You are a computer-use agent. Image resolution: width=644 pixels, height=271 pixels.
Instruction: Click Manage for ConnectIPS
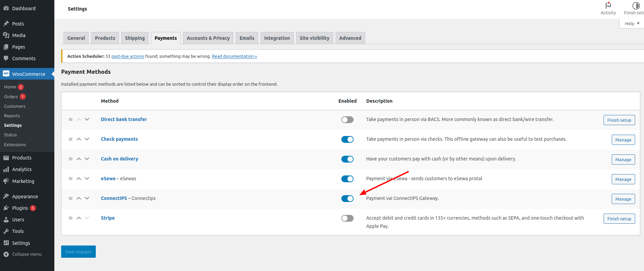pos(623,199)
